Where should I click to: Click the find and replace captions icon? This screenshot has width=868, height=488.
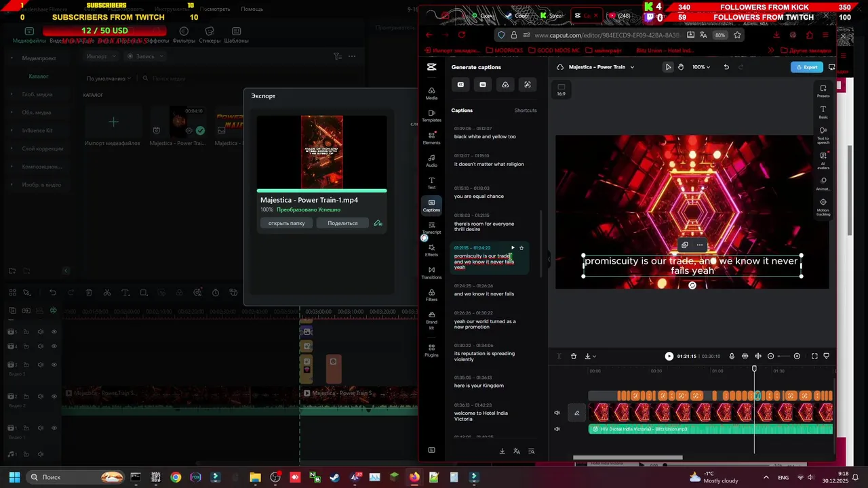[532, 451]
